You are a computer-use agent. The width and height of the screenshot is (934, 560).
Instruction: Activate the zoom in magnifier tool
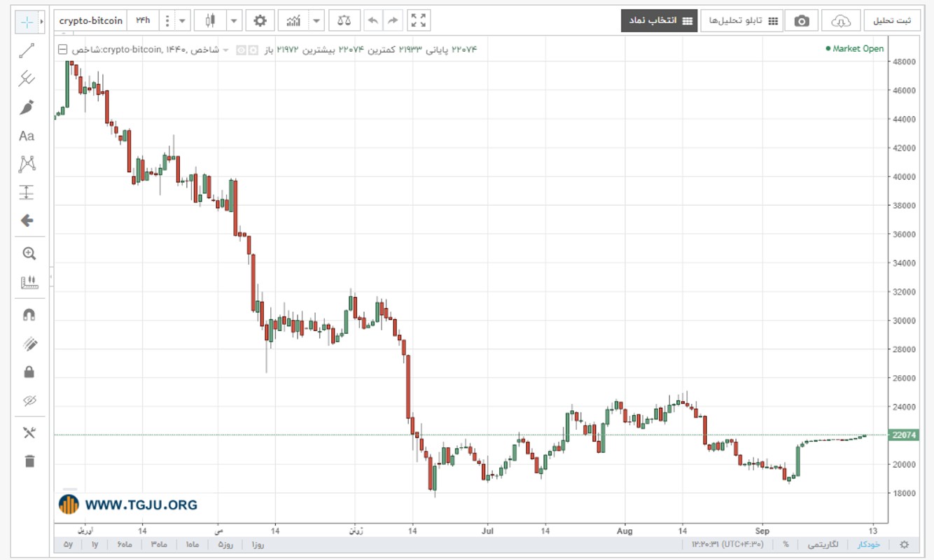[x=29, y=254]
